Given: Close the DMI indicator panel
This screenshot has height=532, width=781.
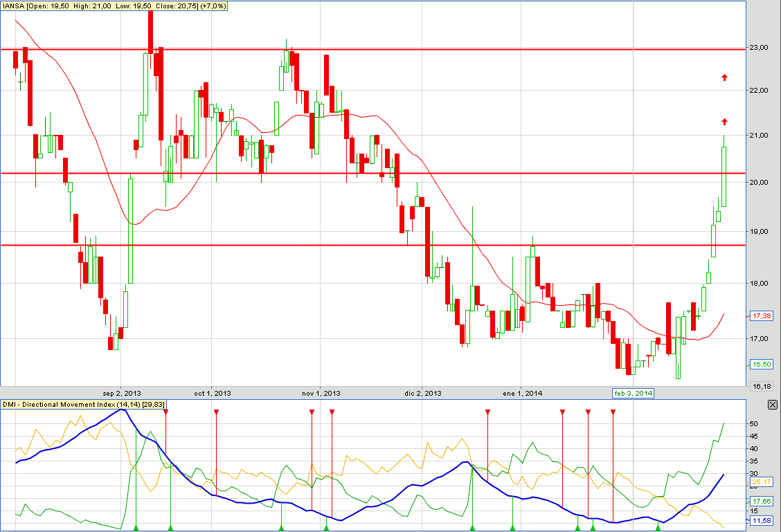Looking at the screenshot, I should [772, 405].
